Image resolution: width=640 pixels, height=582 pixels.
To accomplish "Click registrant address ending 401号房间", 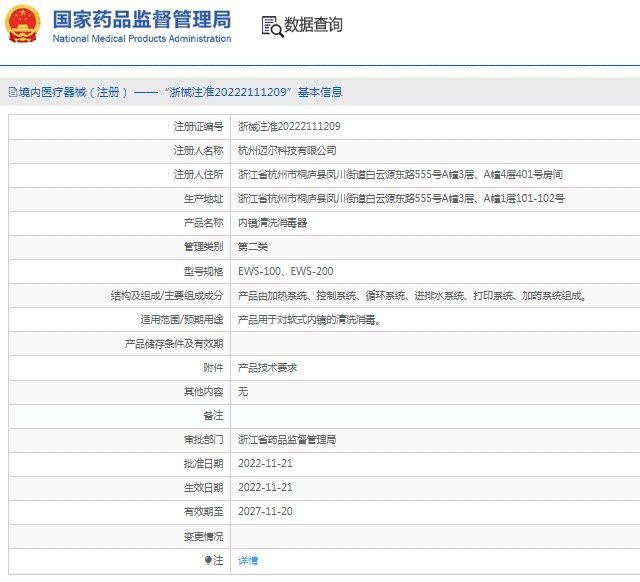I will [x=400, y=175].
